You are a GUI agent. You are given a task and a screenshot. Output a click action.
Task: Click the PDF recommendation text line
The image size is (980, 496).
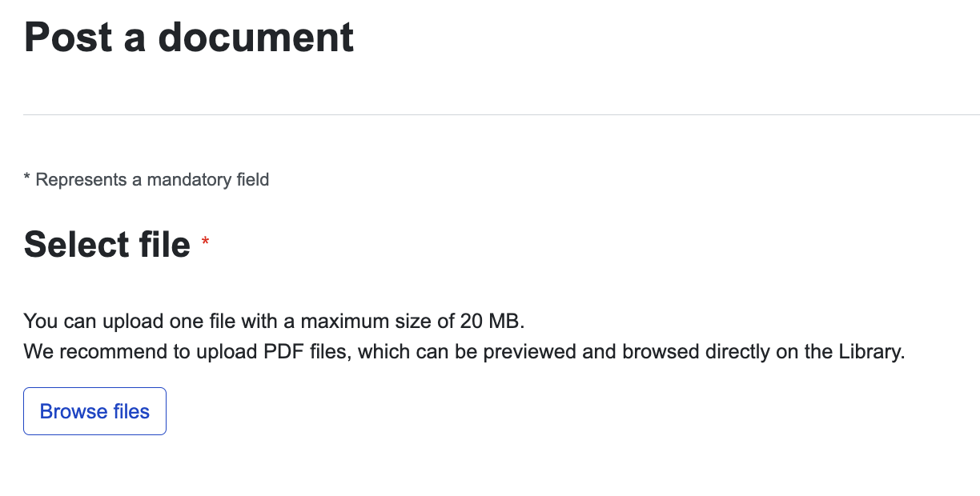click(x=463, y=351)
